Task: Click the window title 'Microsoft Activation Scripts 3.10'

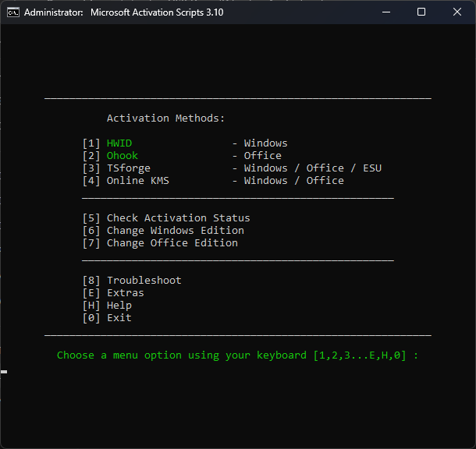Action: (157, 12)
